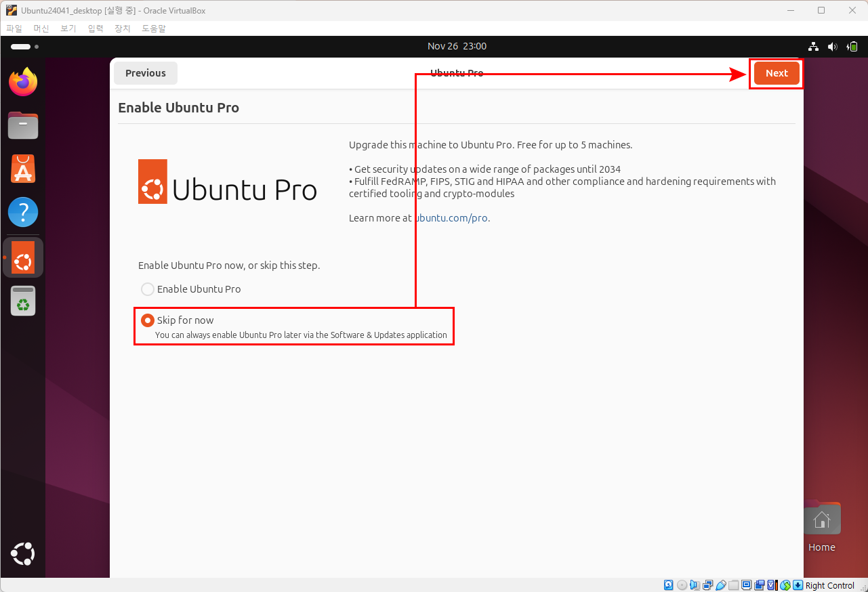This screenshot has width=868, height=592.
Task: Open the Files app in dock
Action: coord(23,125)
